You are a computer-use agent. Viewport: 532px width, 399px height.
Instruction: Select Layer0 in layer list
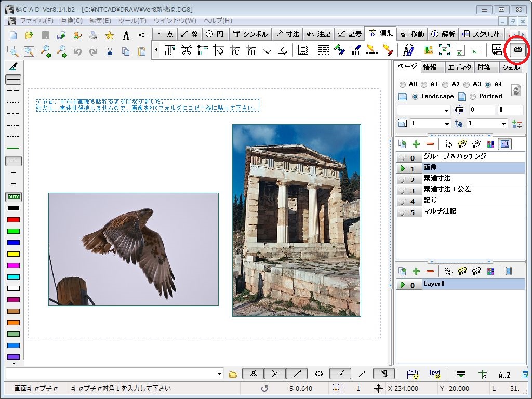[460, 284]
